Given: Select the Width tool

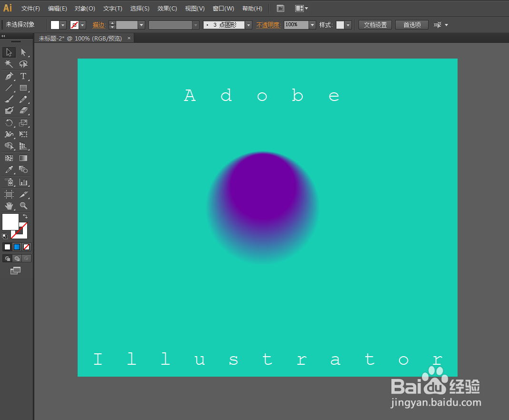Looking at the screenshot, I should point(9,134).
